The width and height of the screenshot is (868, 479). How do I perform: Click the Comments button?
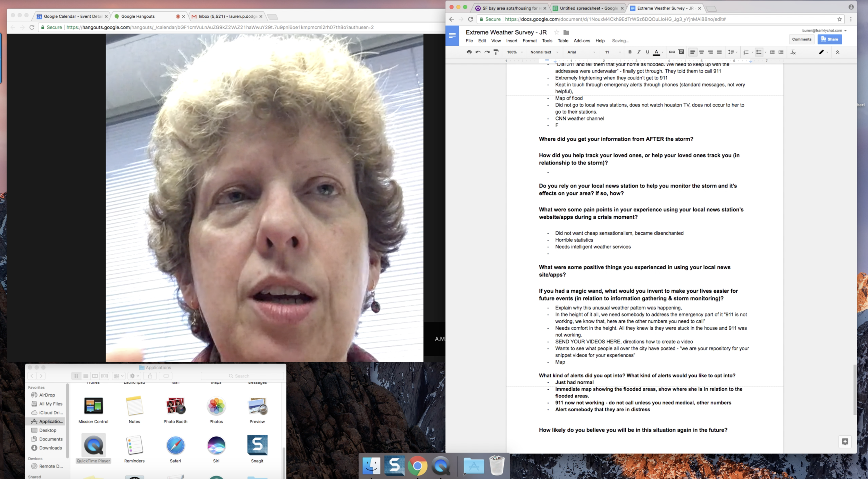point(802,39)
